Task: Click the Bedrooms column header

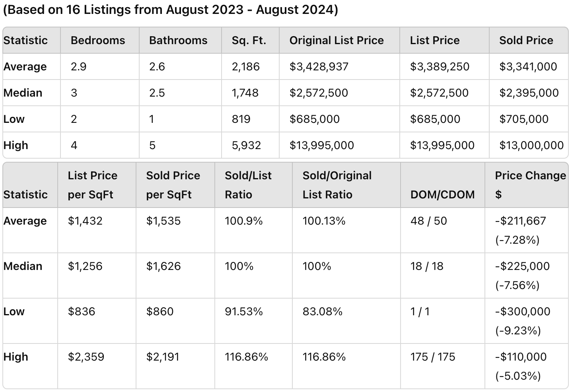Action: point(98,40)
